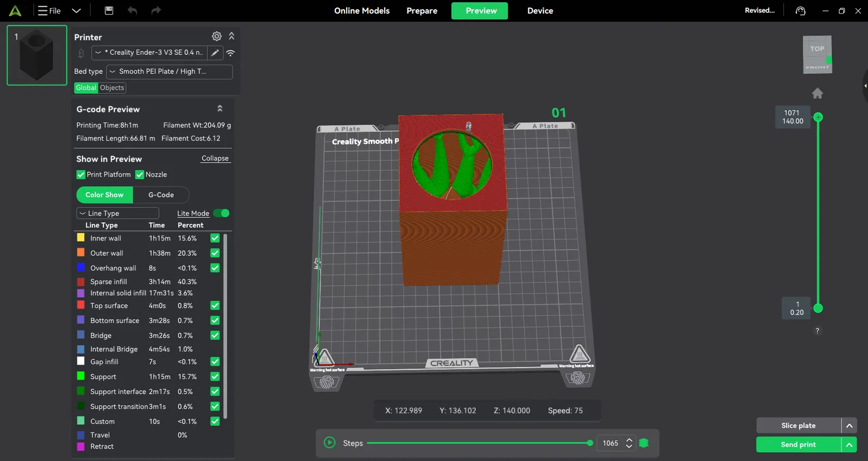Collapse the G-code Preview panel
The width and height of the screenshot is (868, 461).
click(220, 109)
